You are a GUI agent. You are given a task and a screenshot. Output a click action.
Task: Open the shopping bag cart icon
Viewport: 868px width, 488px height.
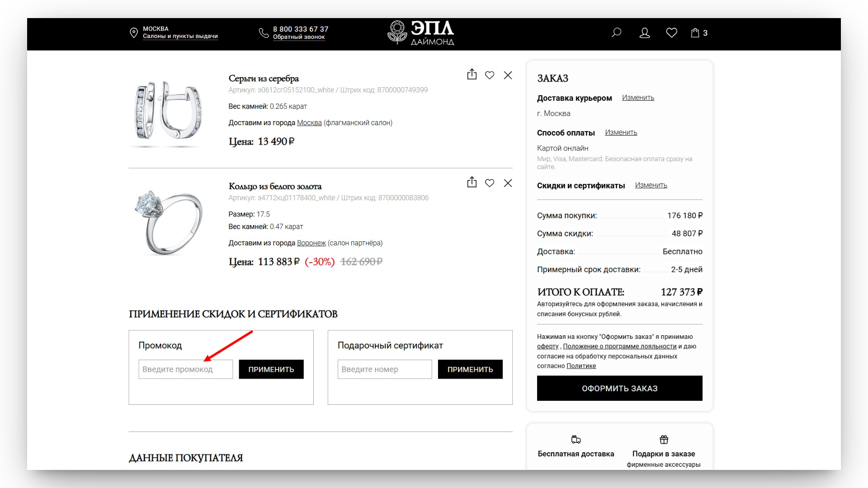tap(696, 33)
